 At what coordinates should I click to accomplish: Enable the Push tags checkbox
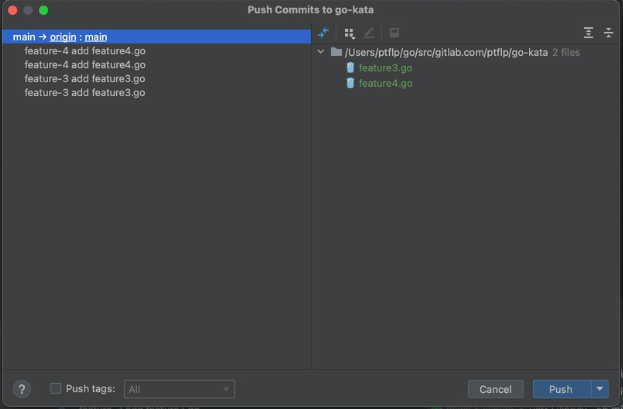(56, 389)
